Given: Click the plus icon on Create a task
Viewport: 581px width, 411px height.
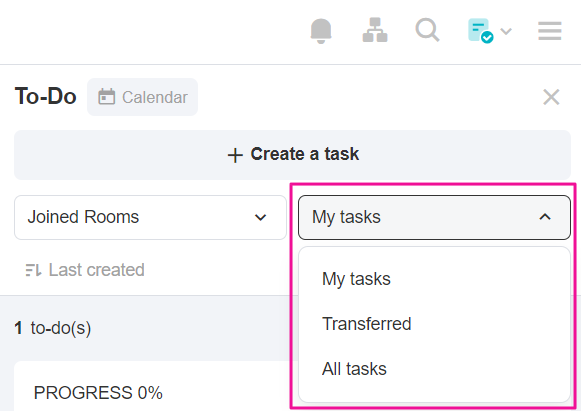Looking at the screenshot, I should [235, 155].
